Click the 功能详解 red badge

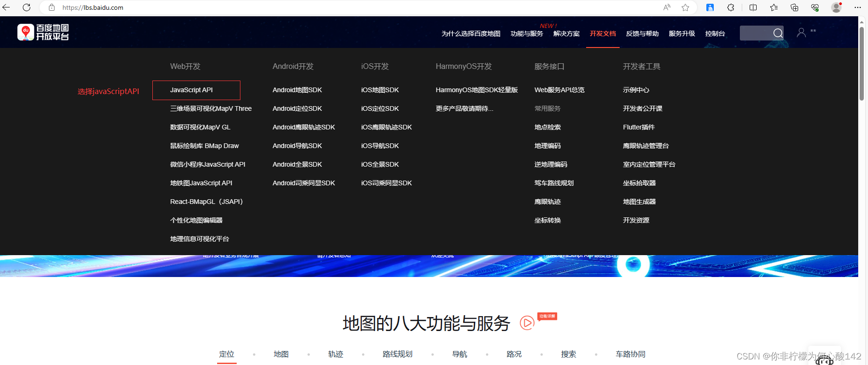[547, 317]
